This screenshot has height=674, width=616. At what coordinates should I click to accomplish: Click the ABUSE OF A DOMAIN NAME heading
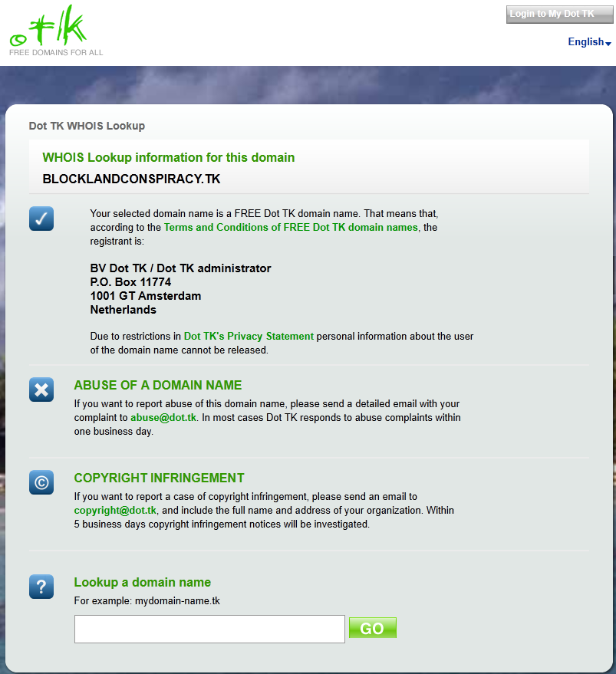coord(158,385)
